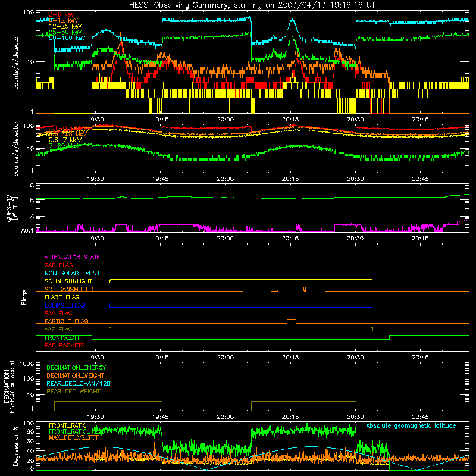Click the 20:30 tick label beneath decimation panel
This screenshot has width=476, height=476.
tap(355, 416)
